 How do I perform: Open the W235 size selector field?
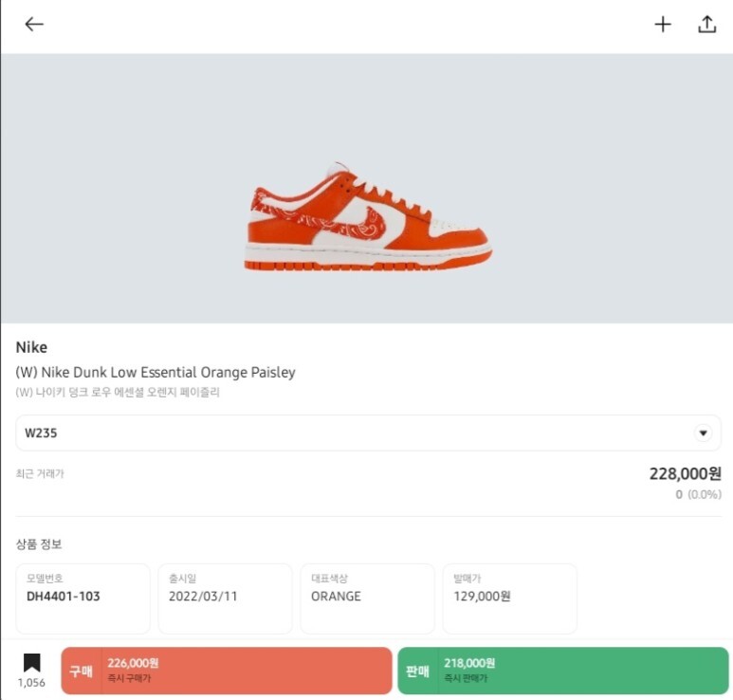pyautogui.click(x=368, y=433)
